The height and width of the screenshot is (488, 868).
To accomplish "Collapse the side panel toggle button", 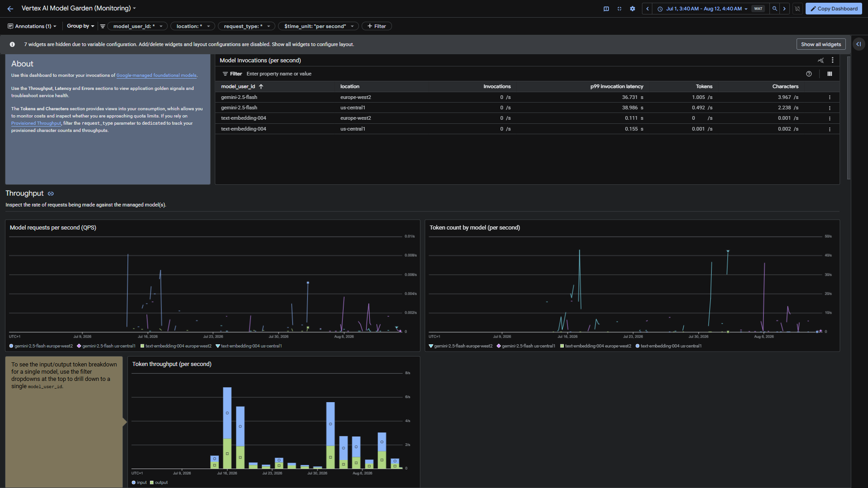I will (x=858, y=44).
